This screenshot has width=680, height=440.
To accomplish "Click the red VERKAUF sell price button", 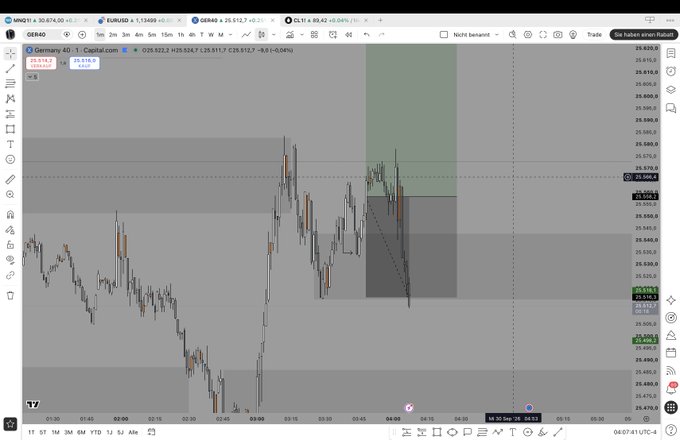I will pyautogui.click(x=41, y=63).
